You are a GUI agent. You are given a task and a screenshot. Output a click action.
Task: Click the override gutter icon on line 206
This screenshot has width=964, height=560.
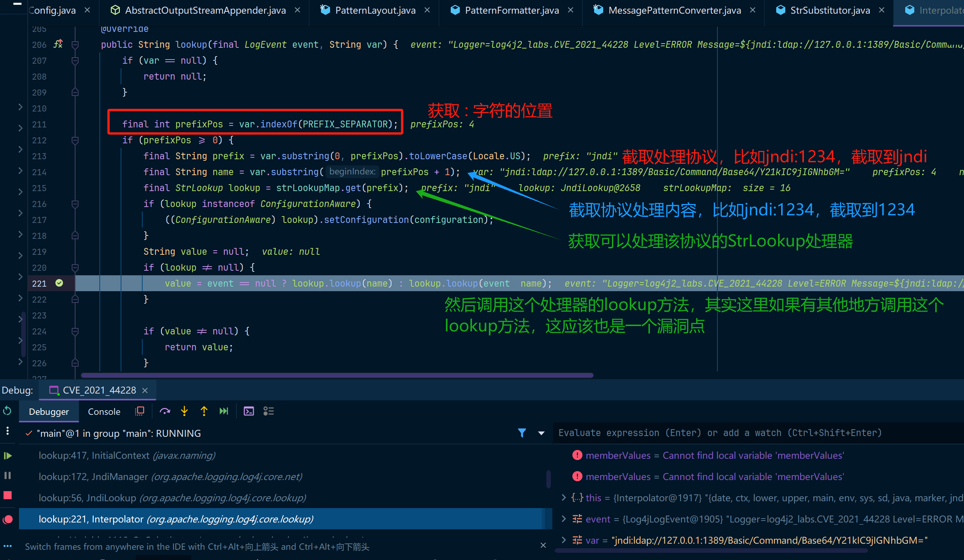tap(58, 44)
